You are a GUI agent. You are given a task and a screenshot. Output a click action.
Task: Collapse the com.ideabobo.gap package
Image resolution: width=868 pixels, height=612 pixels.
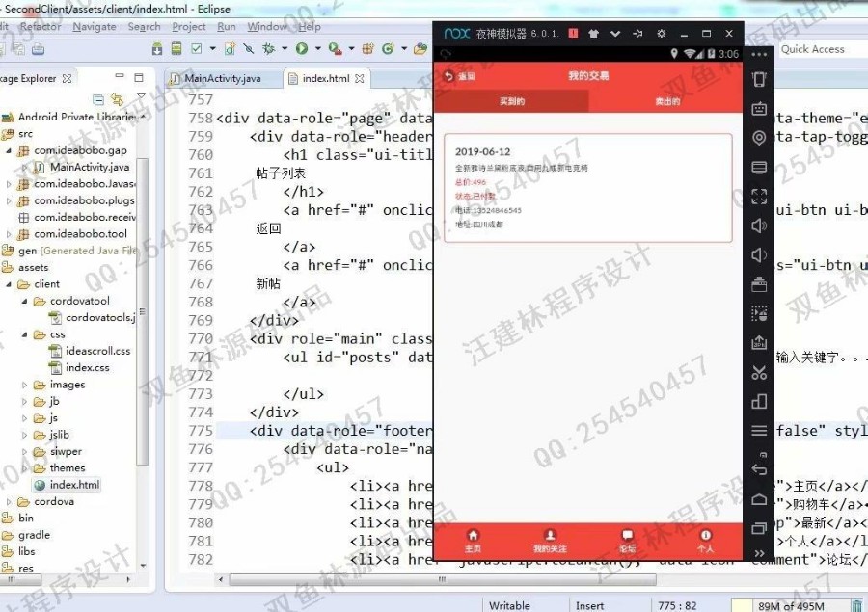point(9,150)
